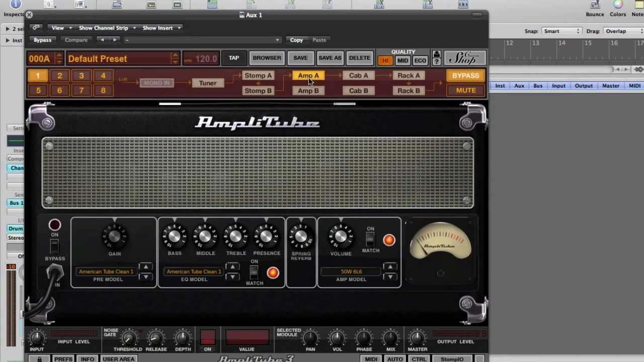Step to next pre model
Viewport: 644px width, 362px height.
(x=146, y=277)
